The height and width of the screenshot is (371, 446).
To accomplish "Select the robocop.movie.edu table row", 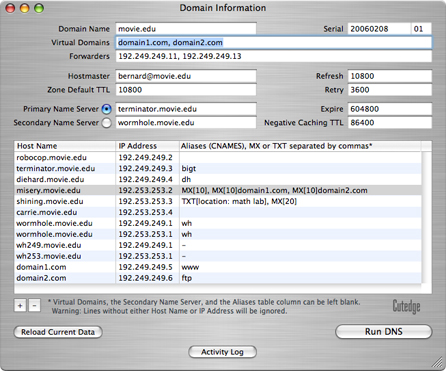I will [218, 157].
